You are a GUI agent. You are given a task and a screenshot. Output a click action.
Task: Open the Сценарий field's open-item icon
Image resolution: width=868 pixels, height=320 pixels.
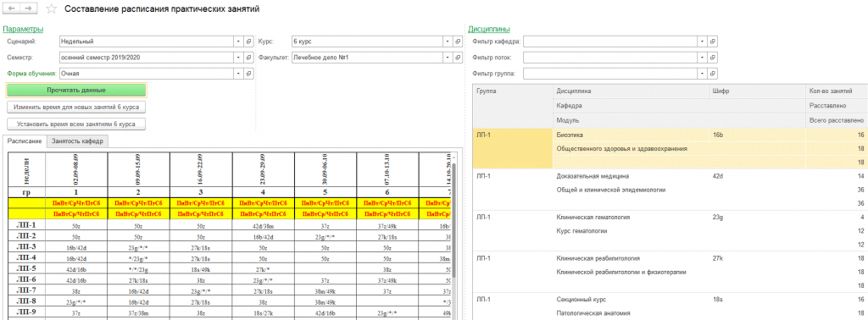tap(248, 41)
